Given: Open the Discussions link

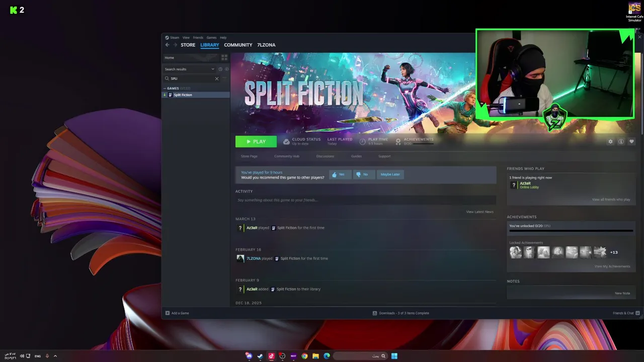Looking at the screenshot, I should [x=325, y=156].
